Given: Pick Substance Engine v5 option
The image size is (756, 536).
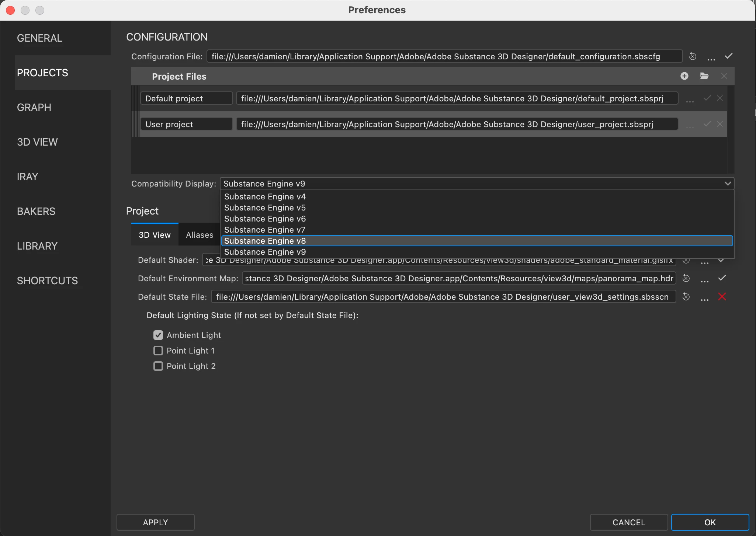Looking at the screenshot, I should pos(265,208).
